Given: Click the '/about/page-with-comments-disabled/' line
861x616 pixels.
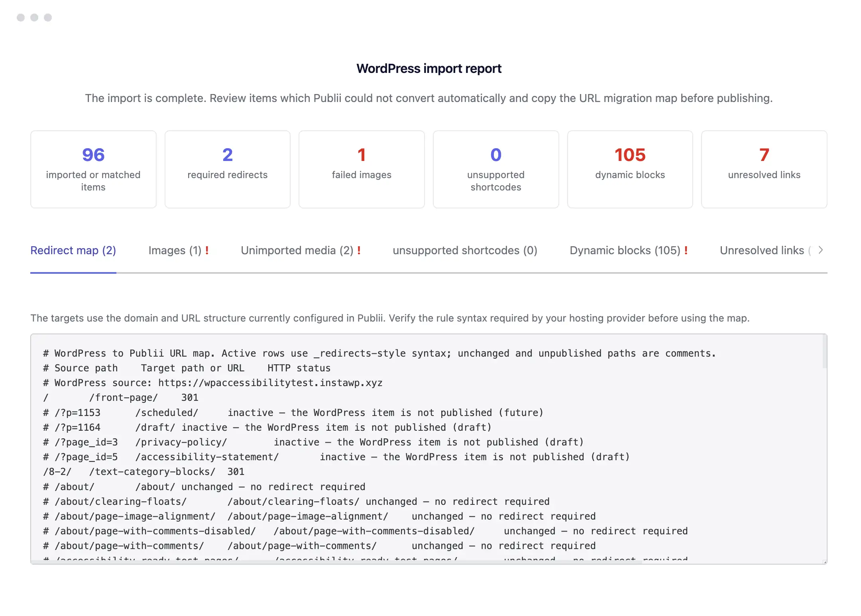Looking at the screenshot, I should tap(366, 531).
